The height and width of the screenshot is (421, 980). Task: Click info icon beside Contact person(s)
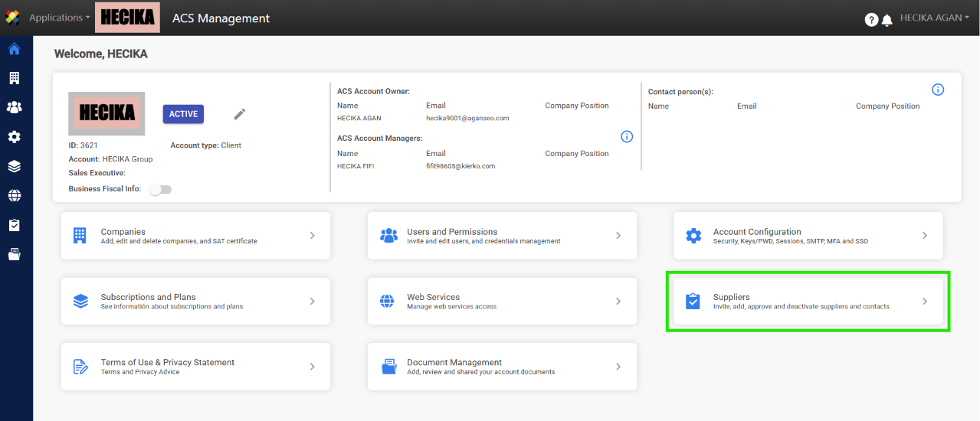[x=938, y=90]
